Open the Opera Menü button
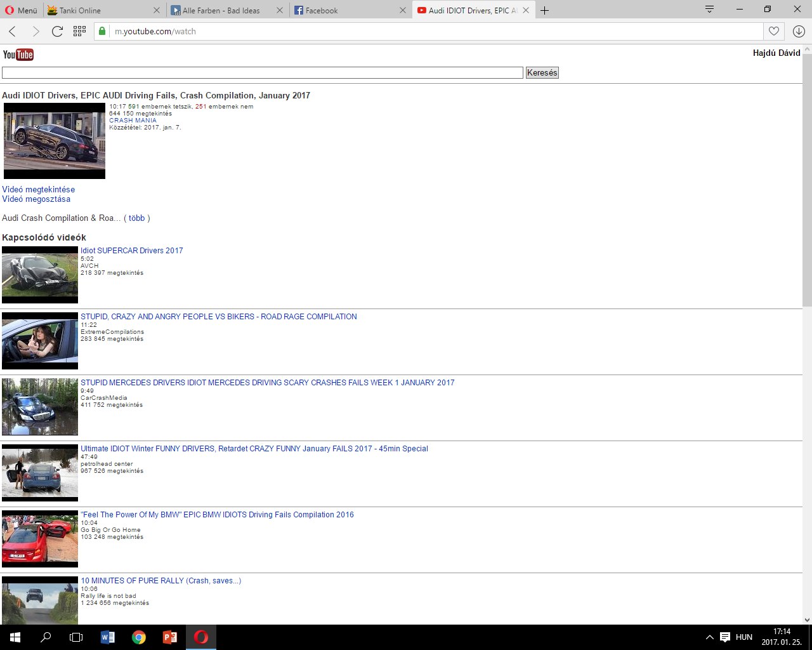Viewport: 812px width, 650px height. click(21, 10)
